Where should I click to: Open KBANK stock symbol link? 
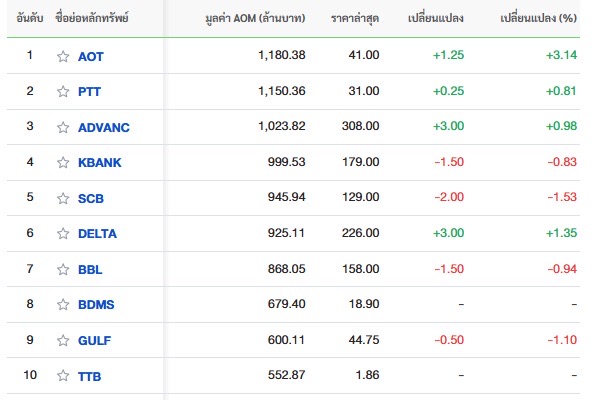99,162
